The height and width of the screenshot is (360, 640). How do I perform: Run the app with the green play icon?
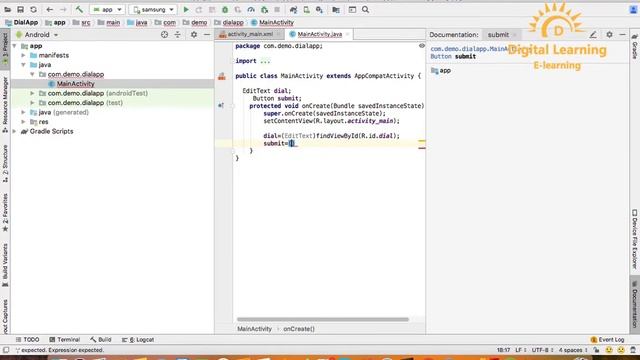[186, 9]
